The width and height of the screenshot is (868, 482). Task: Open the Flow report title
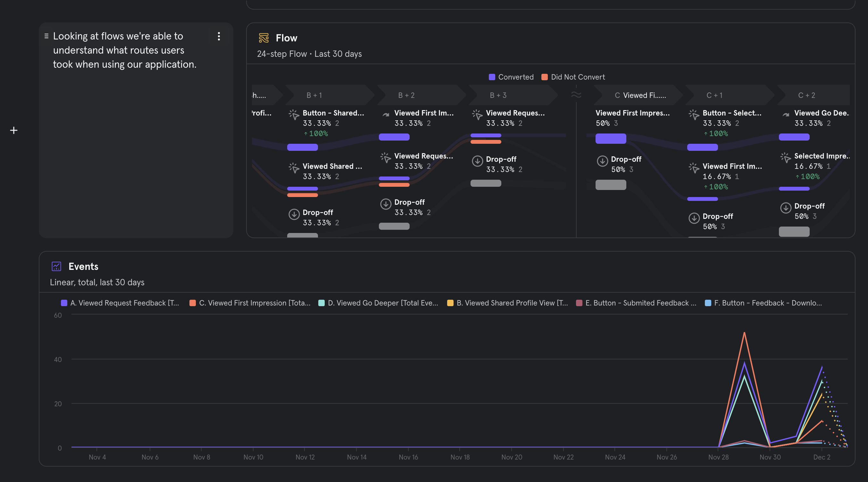286,38
